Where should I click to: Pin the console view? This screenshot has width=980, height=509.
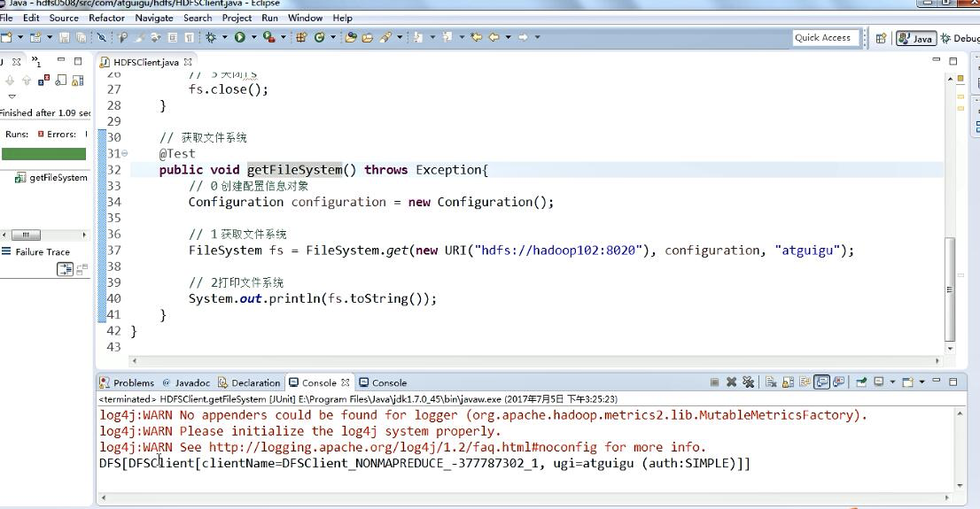point(861,382)
